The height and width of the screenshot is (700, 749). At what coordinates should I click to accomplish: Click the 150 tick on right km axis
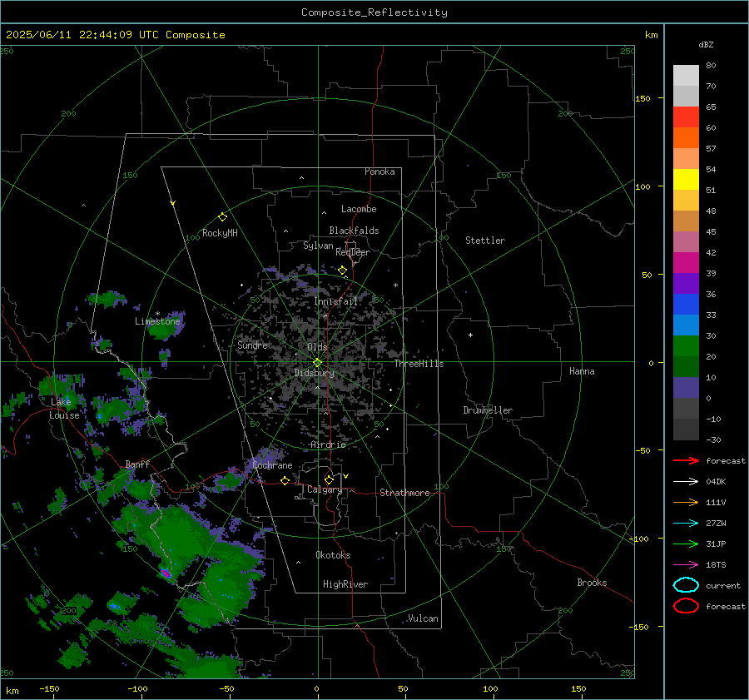coord(642,98)
